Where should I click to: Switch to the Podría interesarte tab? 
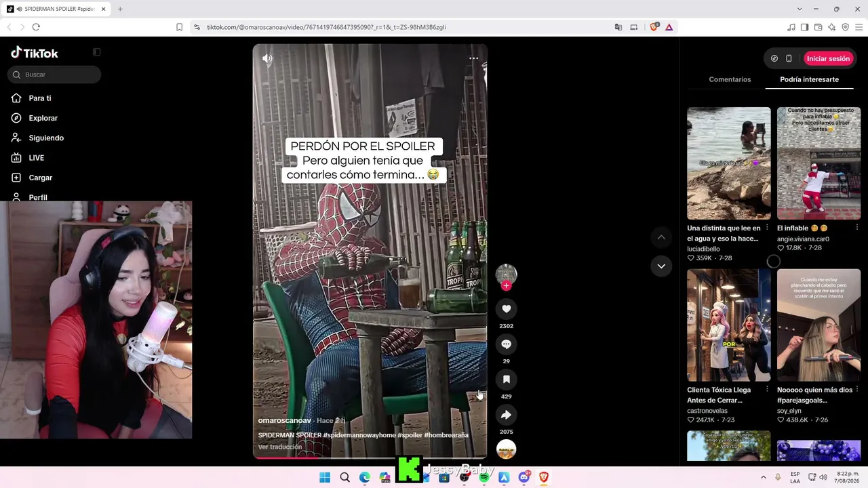(809, 79)
